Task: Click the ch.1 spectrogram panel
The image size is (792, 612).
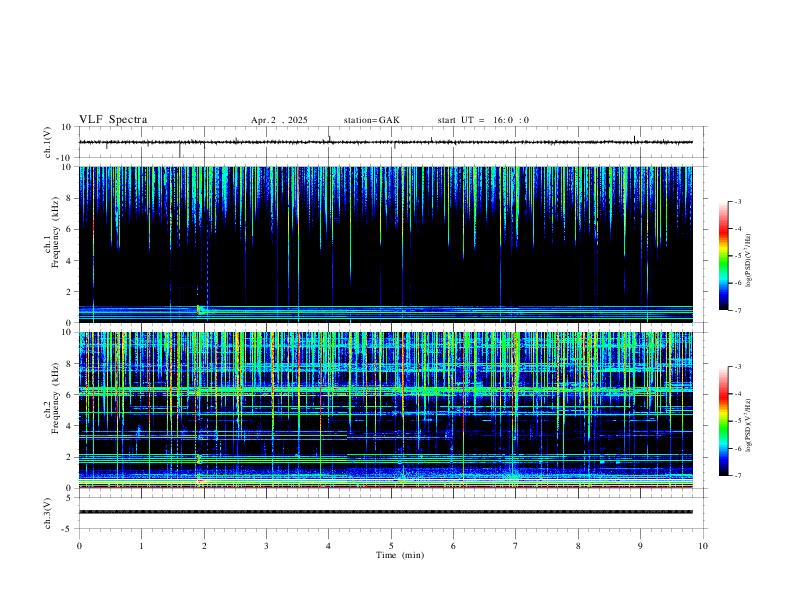Action: [386, 244]
